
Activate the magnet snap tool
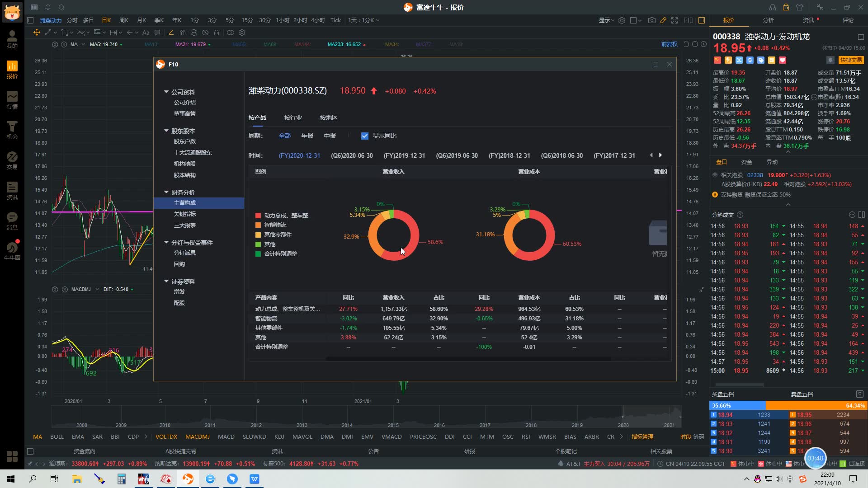(x=183, y=33)
